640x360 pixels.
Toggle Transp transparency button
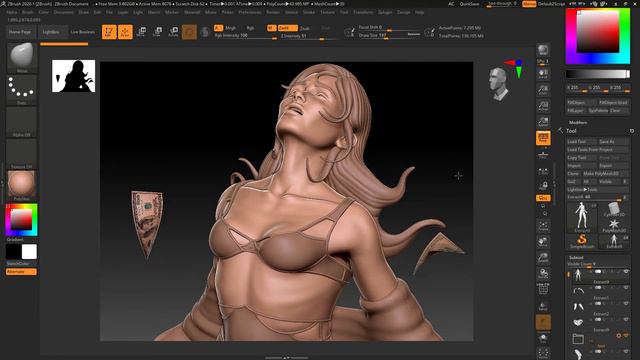pos(543,306)
